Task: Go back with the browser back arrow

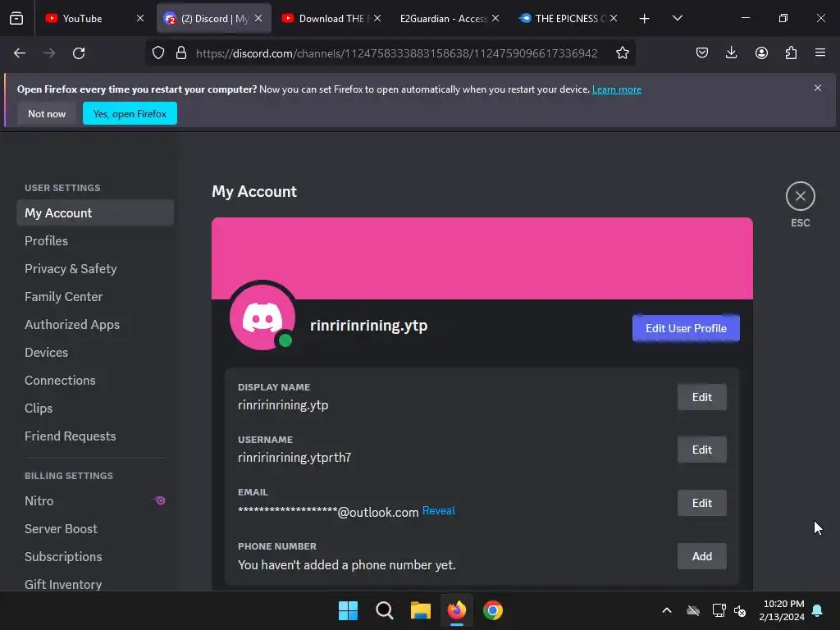Action: coord(20,53)
